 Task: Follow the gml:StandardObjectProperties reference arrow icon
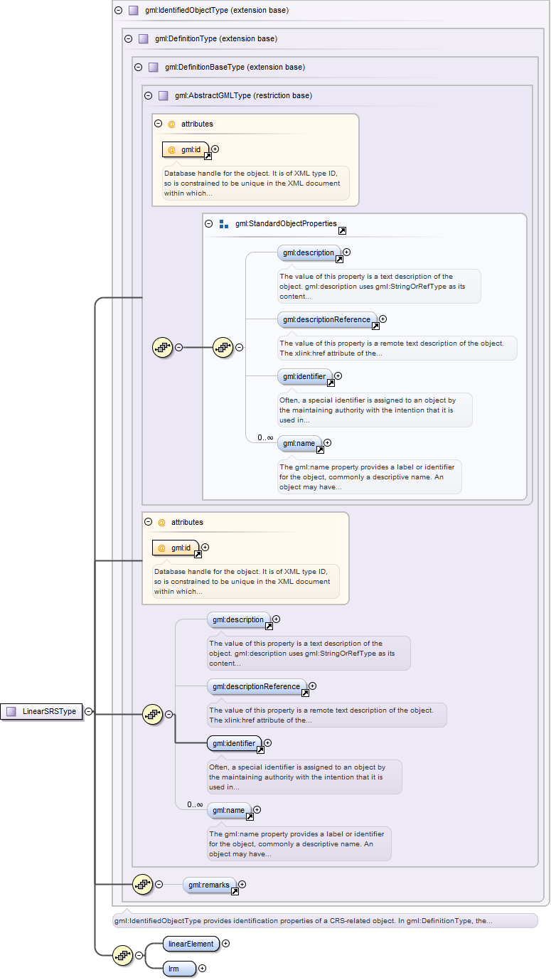click(342, 231)
